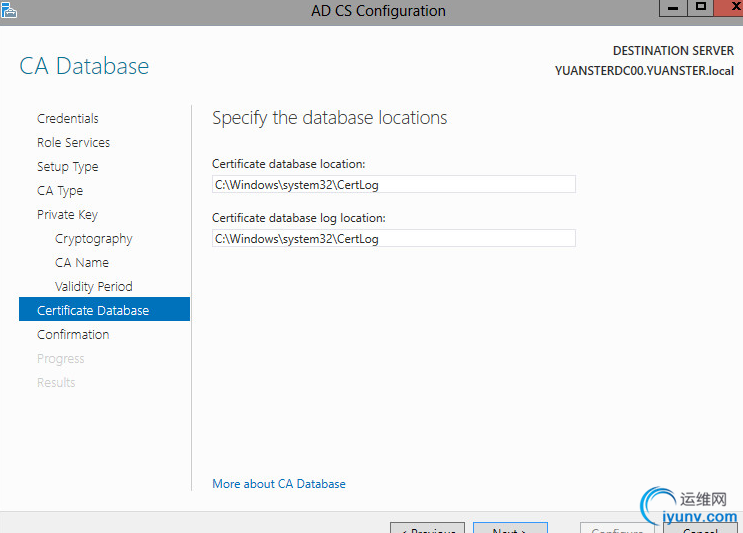The width and height of the screenshot is (743, 533).
Task: Select the Private Key step
Action: pyautogui.click(x=67, y=215)
